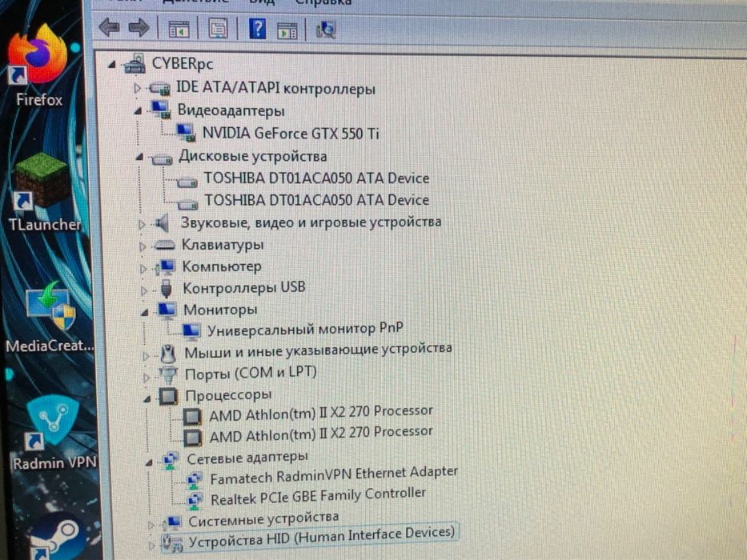Screen dimensions: 747x560
Task: Select Realtek PCIe GBE Family Controller
Action: coord(318,496)
